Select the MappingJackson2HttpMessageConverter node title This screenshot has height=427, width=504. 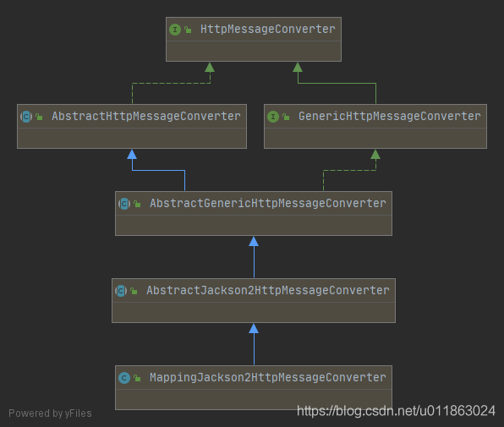point(268,377)
